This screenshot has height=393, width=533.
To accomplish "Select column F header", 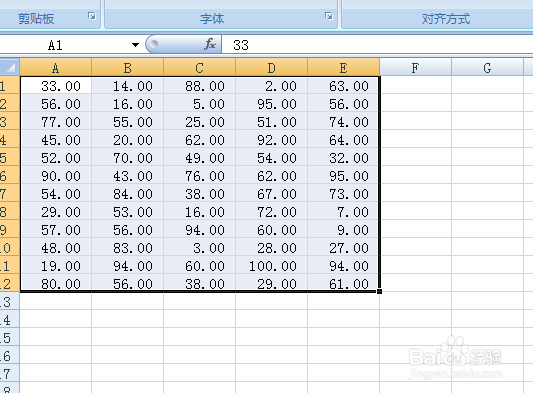I will click(415, 67).
